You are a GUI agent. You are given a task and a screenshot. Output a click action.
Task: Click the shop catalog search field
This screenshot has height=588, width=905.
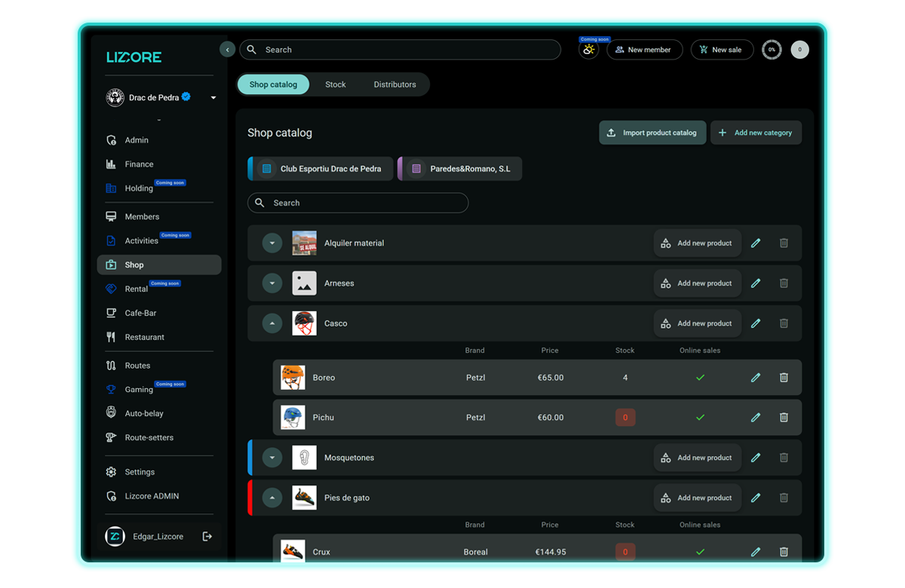click(358, 203)
